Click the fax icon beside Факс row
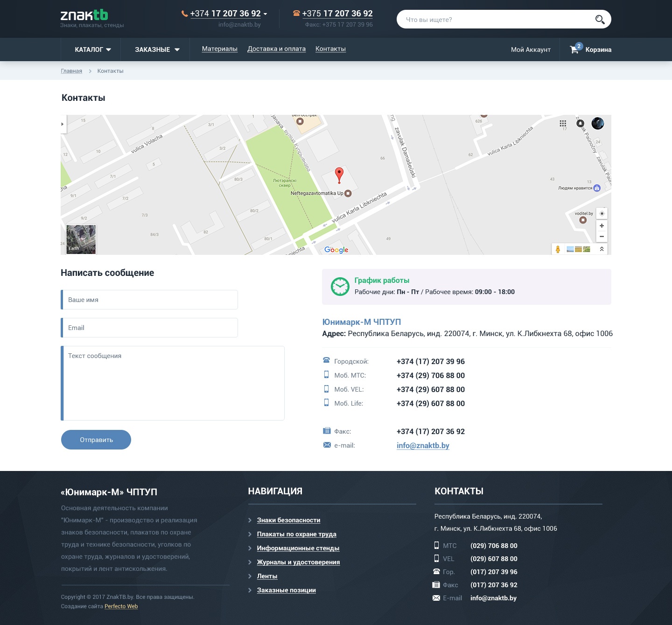672x625 pixels. 327,431
